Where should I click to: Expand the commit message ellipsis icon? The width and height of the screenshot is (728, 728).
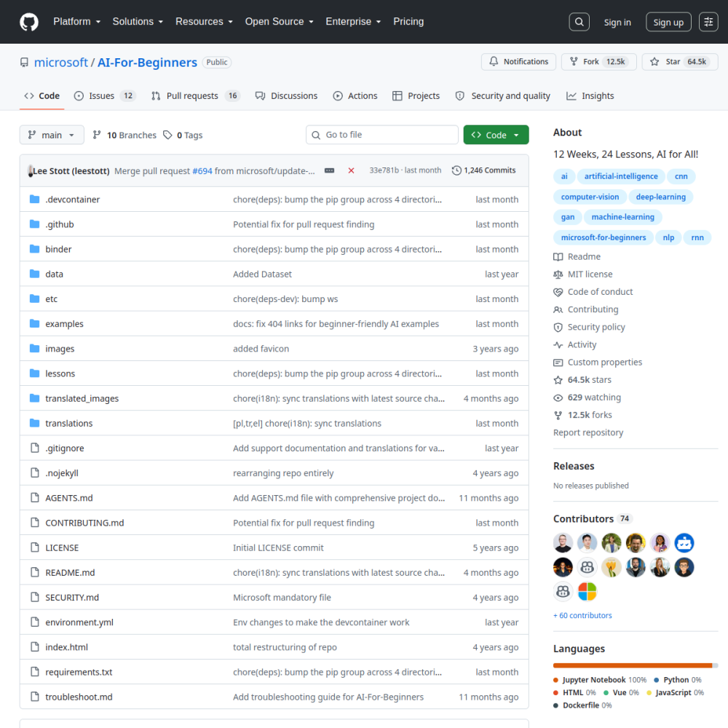coord(329,170)
